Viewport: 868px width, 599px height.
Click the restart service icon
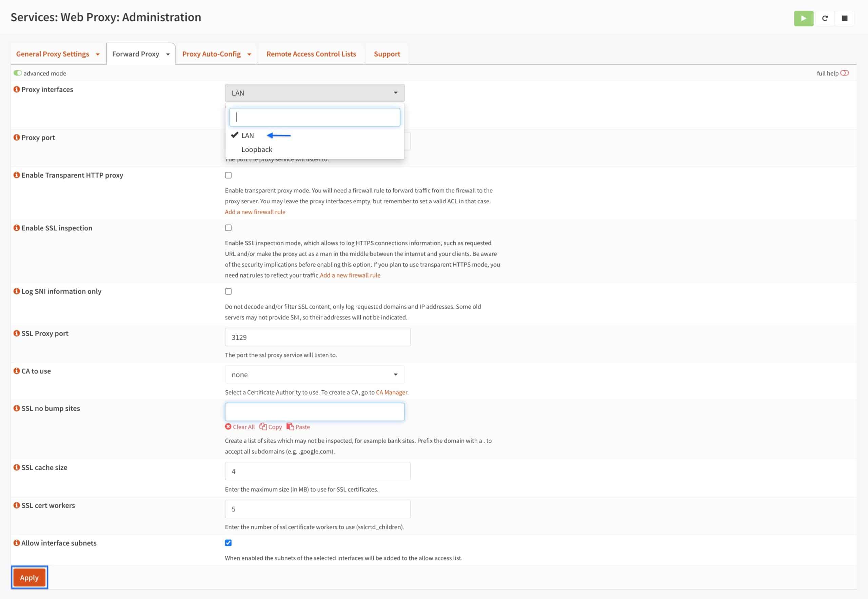coord(825,18)
